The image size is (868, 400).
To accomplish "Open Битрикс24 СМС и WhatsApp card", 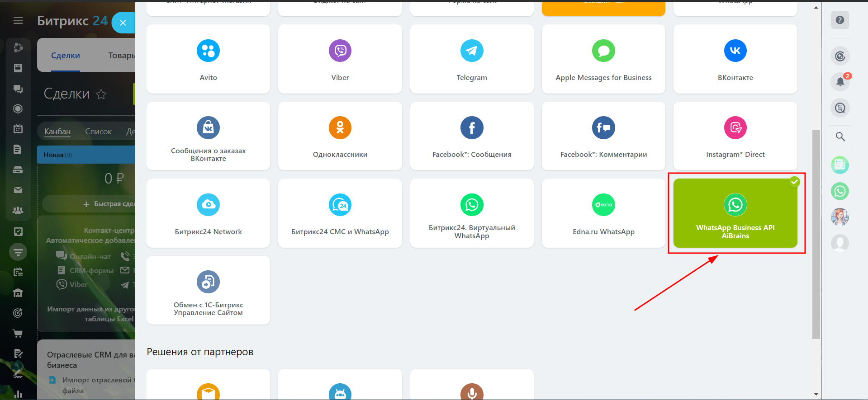I will coord(340,213).
